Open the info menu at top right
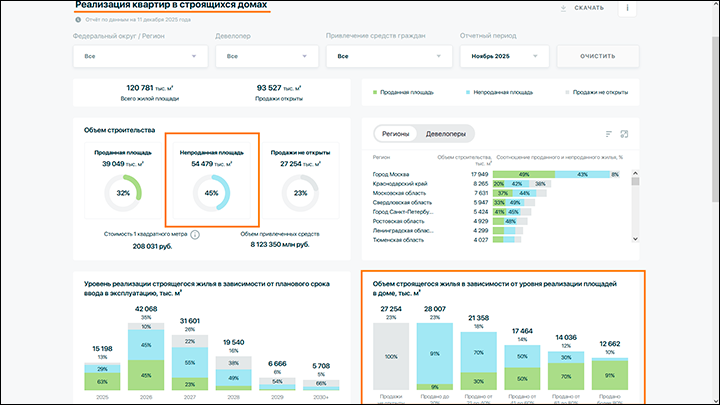The image size is (720, 405). pos(628,8)
